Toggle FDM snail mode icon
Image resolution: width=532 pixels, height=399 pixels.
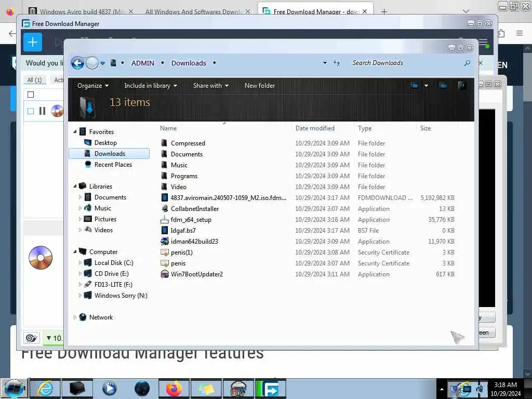pyautogui.click(x=32, y=338)
